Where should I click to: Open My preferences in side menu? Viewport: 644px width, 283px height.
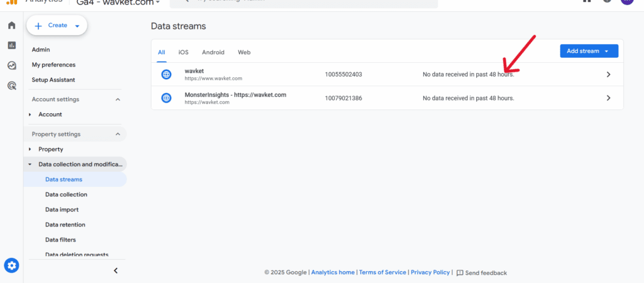pos(53,65)
